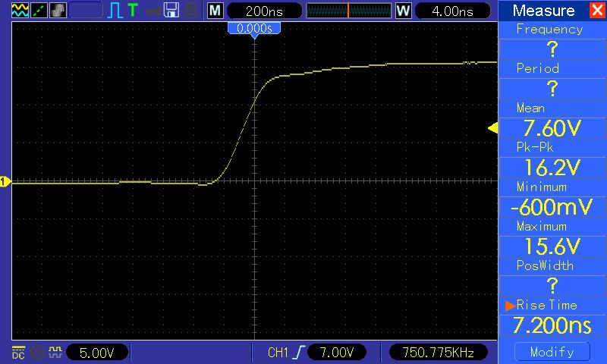Select the Minimum measurement label
Screen dimensions: 607x364
[541, 187]
